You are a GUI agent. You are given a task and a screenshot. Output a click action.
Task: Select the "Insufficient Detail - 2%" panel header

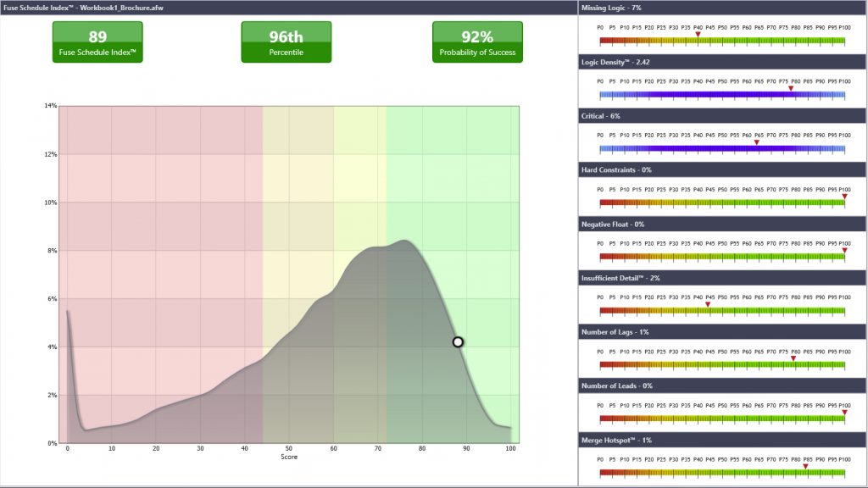pos(722,278)
